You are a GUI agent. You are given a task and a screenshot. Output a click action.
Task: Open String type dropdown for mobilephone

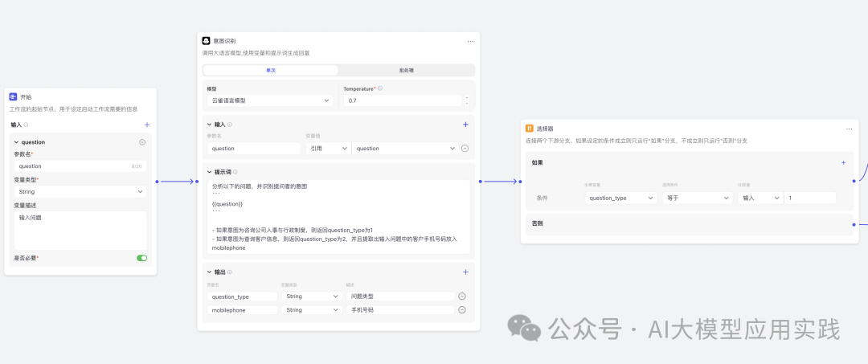pos(312,310)
